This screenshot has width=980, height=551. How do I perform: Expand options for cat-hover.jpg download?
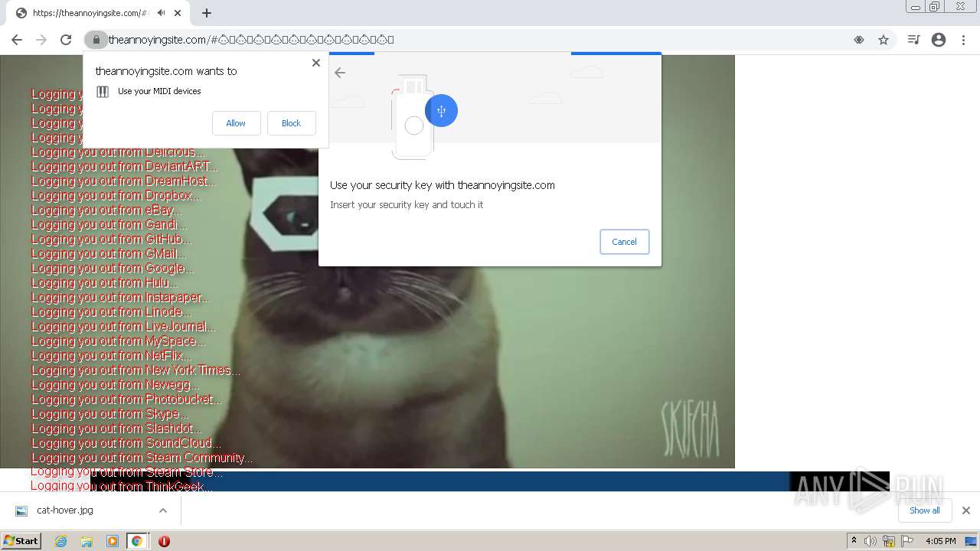(x=162, y=510)
